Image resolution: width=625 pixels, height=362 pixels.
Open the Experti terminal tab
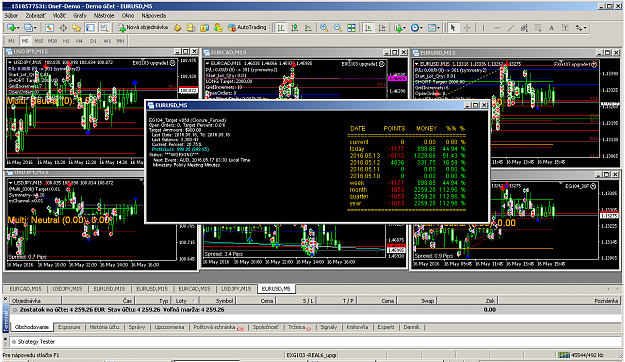(386, 327)
